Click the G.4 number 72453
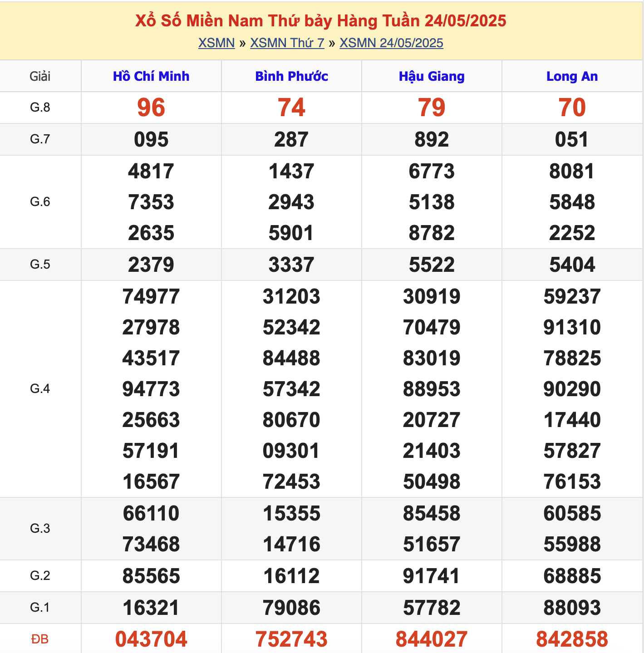The width and height of the screenshot is (644, 653). [291, 481]
